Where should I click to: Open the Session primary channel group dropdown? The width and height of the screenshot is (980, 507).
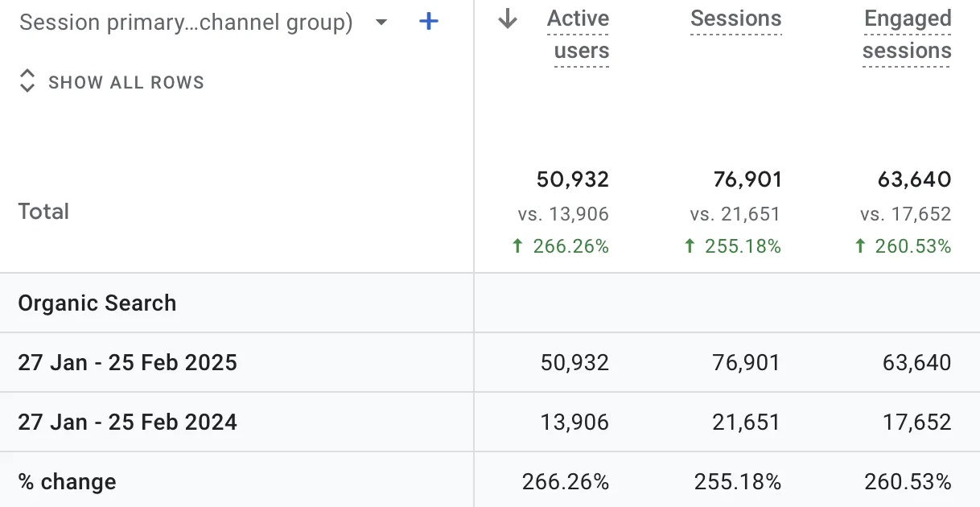click(x=204, y=23)
